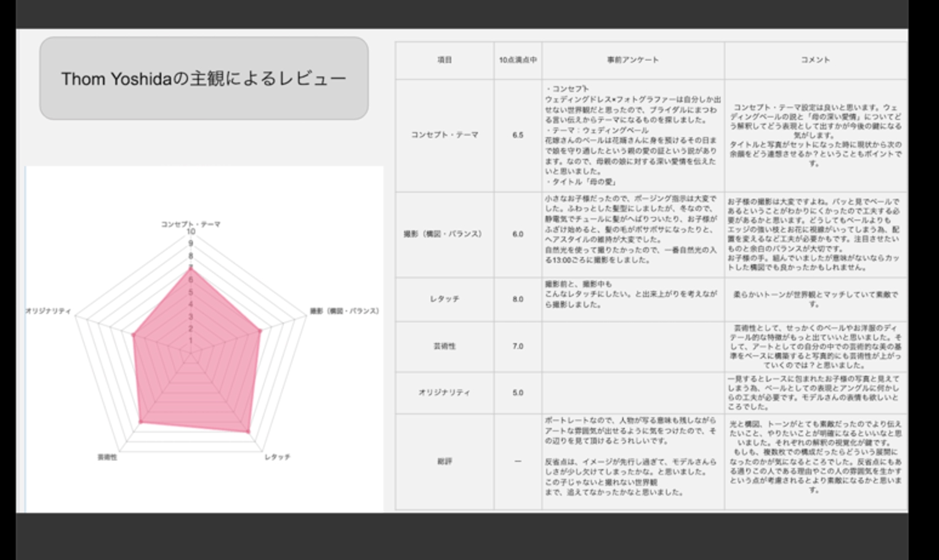The image size is (939, 560).
Task: Click the radar chart '芸術性' axis label
Action: click(107, 457)
